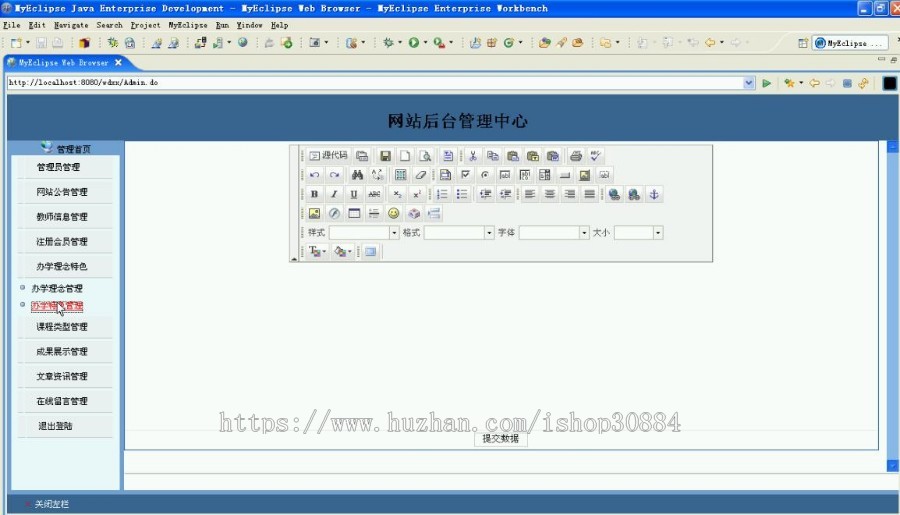Click the remove format eraser icon
The width and height of the screenshot is (900, 515).
tap(421, 175)
